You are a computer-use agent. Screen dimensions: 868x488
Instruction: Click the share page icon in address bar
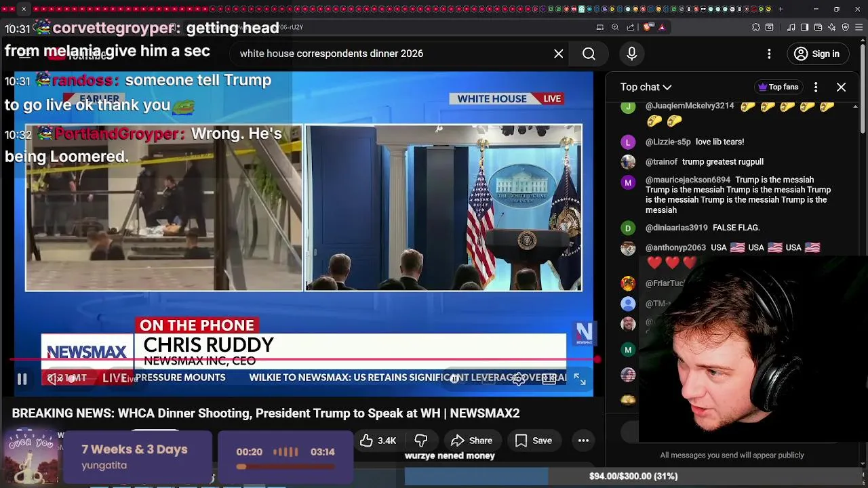tap(631, 27)
